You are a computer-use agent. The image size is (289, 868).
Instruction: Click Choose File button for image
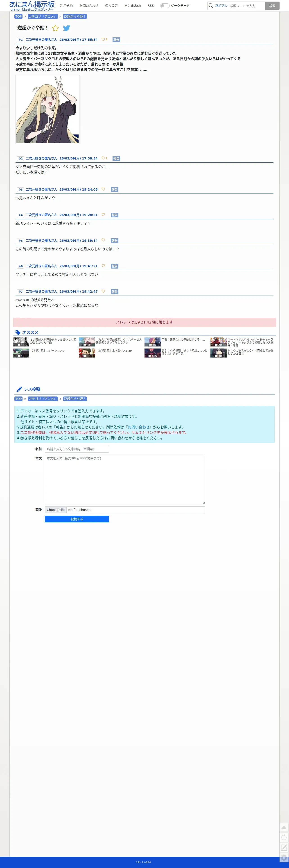tap(56, 510)
